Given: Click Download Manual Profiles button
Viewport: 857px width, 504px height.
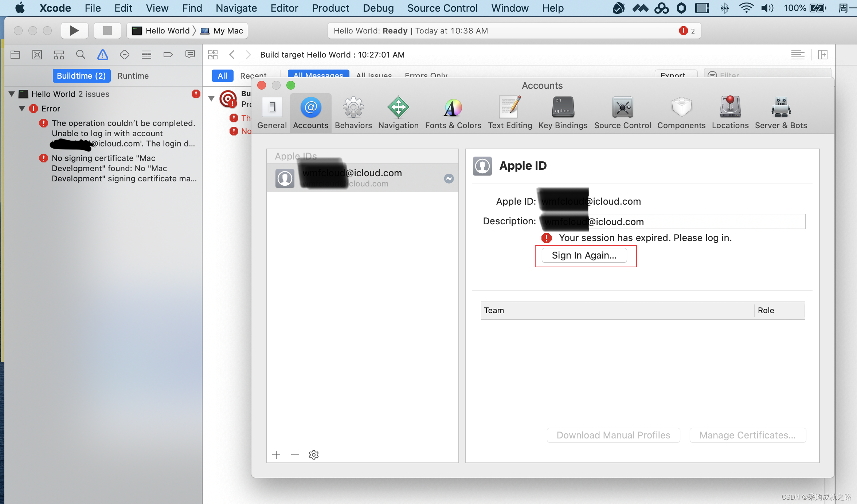Looking at the screenshot, I should [613, 435].
